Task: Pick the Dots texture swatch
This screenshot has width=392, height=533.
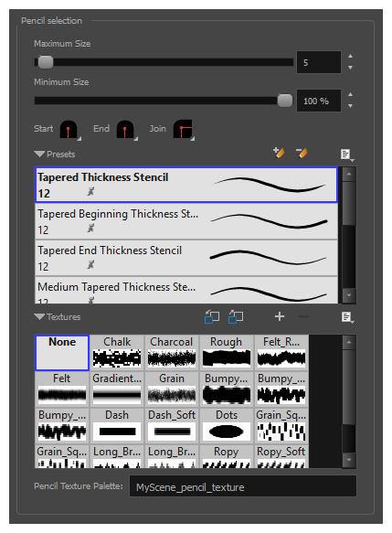Action: 227,426
